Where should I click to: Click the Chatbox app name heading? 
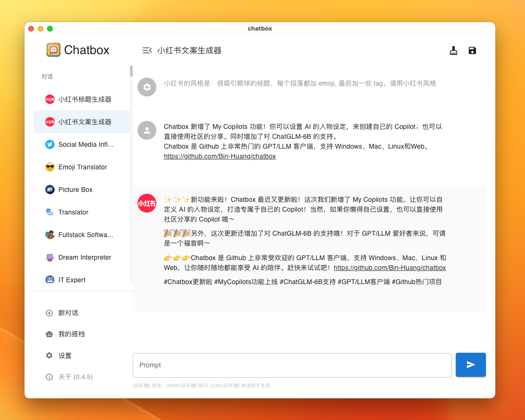point(87,50)
